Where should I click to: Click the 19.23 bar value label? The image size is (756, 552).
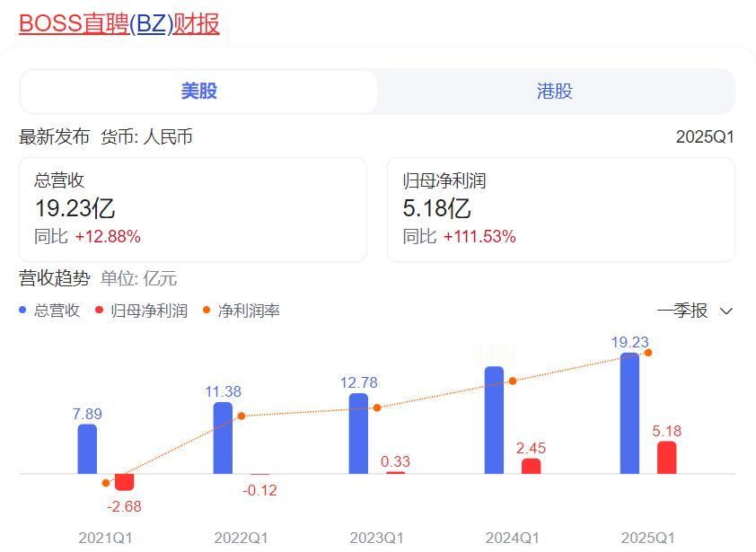click(x=629, y=342)
